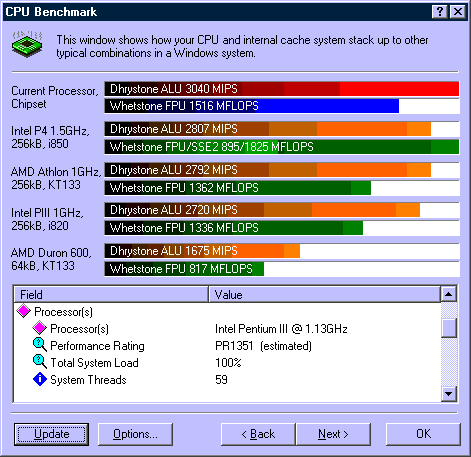Click the Whetstone FPU/SSE2 895/1825 MFLOPS bar
The height and width of the screenshot is (457, 471).
pyautogui.click(x=282, y=147)
